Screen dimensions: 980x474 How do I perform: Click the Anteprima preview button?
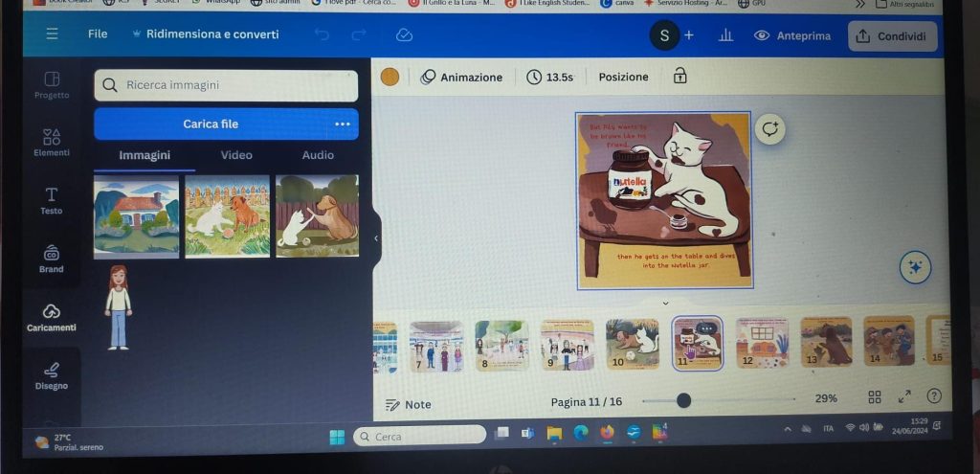click(x=792, y=35)
